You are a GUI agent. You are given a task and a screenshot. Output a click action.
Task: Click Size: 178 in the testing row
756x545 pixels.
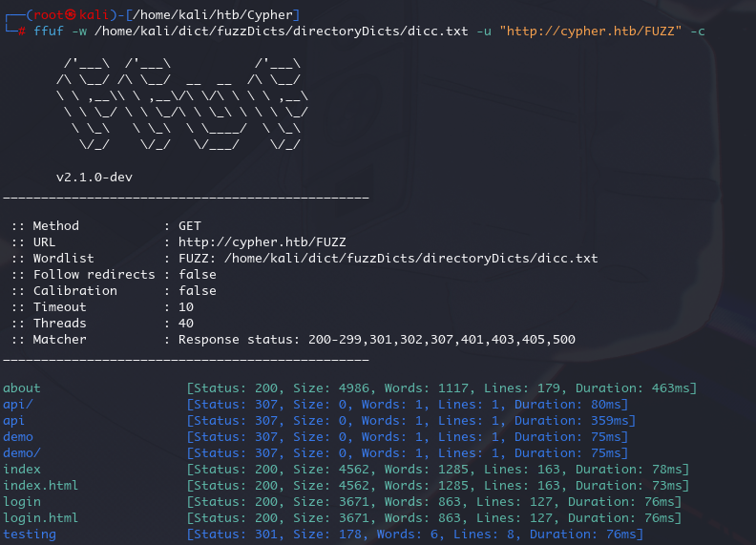tap(326, 535)
